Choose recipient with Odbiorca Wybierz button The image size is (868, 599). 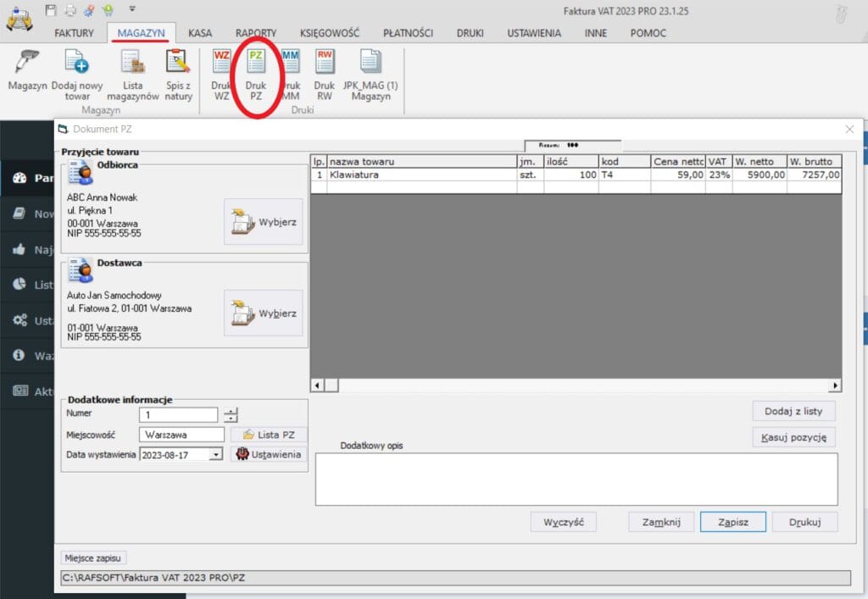pyautogui.click(x=264, y=222)
